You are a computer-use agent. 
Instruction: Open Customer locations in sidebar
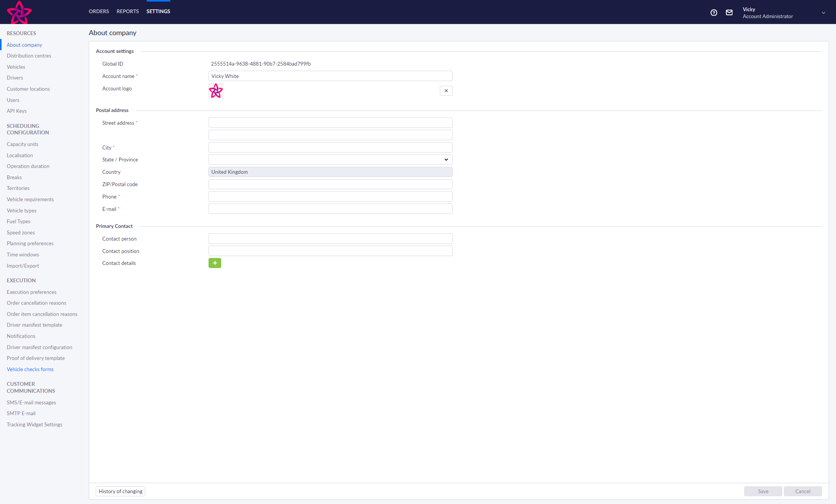[x=28, y=89]
